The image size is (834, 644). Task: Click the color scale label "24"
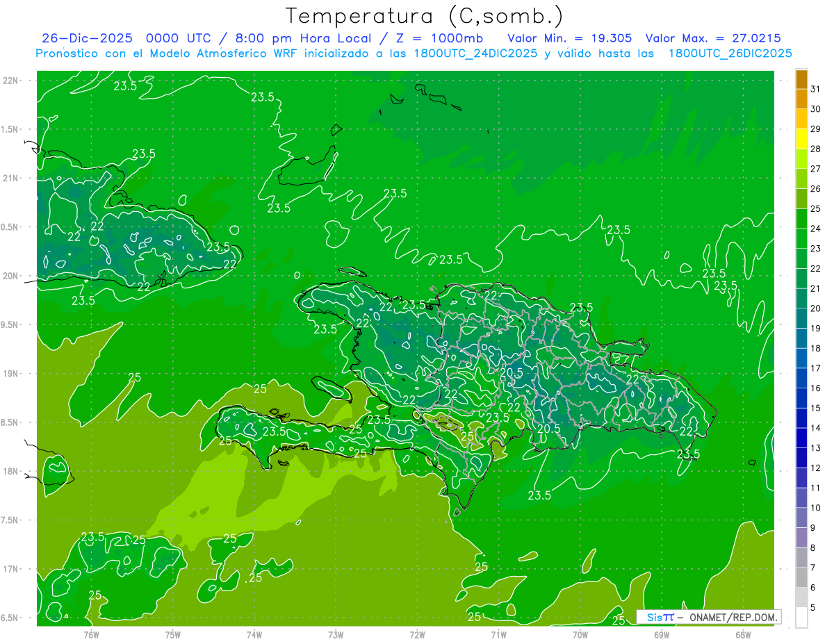[x=815, y=229]
